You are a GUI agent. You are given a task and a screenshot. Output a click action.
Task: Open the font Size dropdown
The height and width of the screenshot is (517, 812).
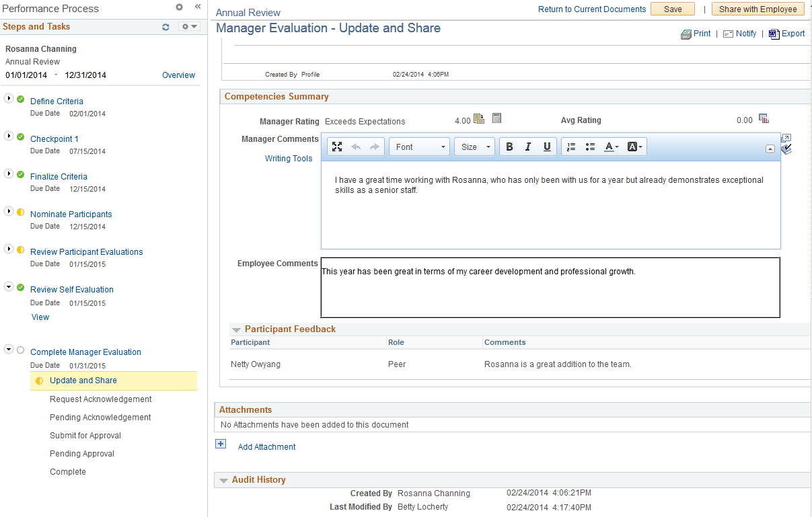pyautogui.click(x=474, y=147)
